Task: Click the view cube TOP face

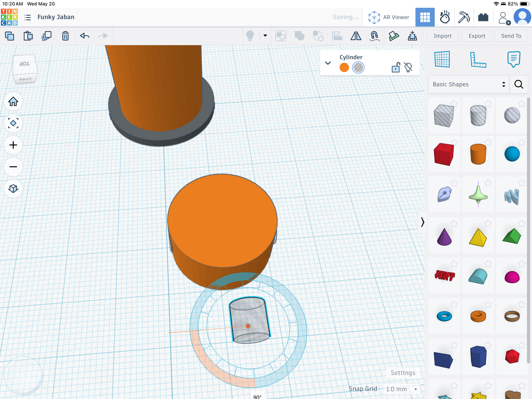Action: [25, 64]
